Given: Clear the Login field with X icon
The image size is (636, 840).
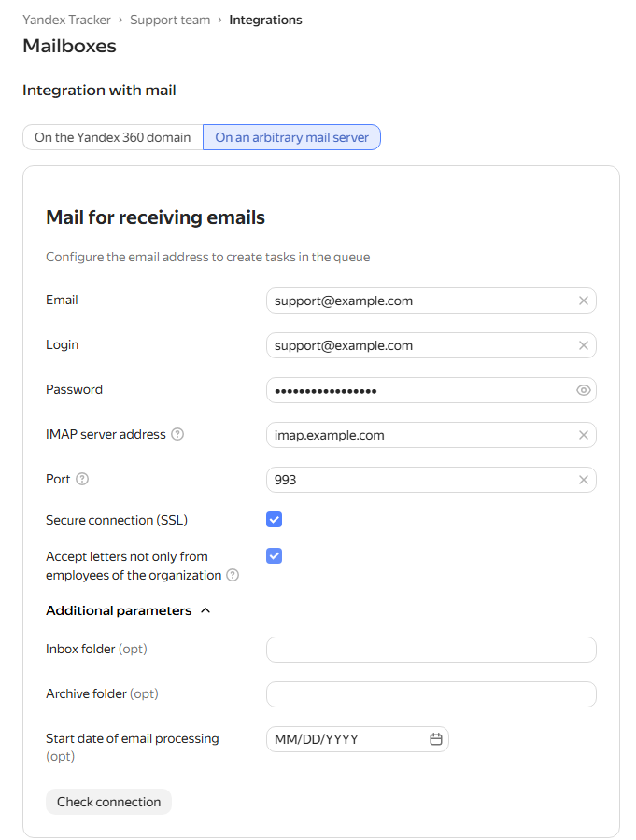Looking at the screenshot, I should (584, 346).
